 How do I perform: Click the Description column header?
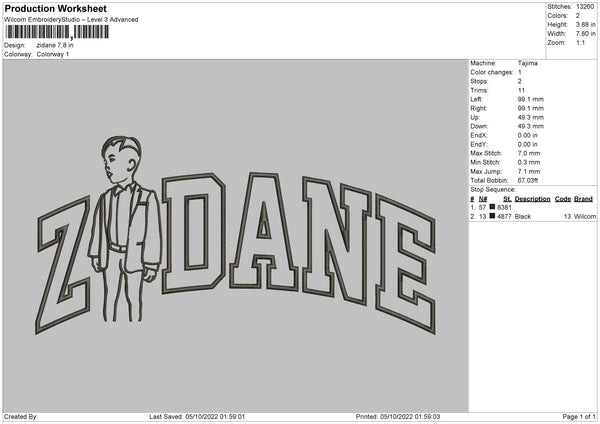pos(534,198)
